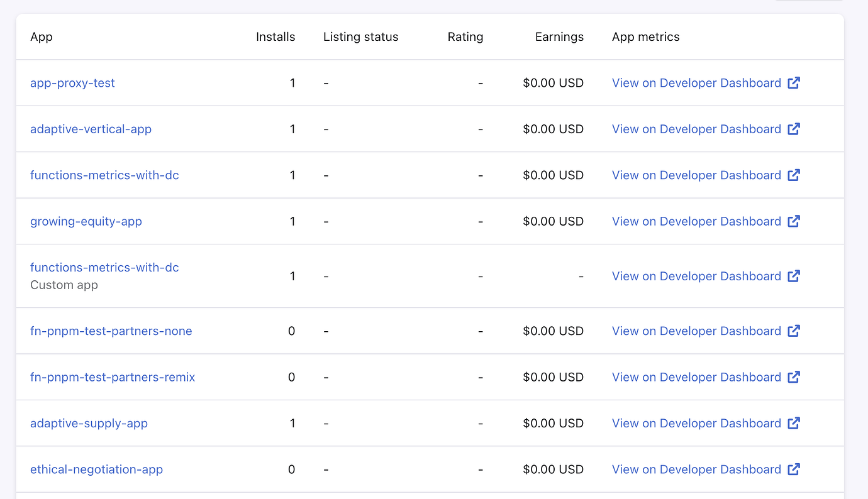Open the adaptive-supply-app link
868x499 pixels.
[x=89, y=423]
